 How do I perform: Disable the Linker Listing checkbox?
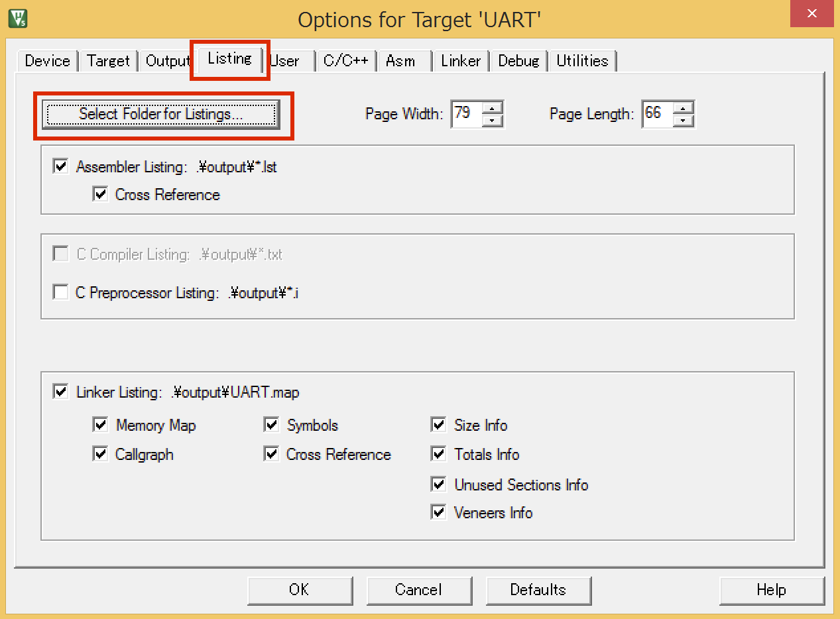pos(61,392)
